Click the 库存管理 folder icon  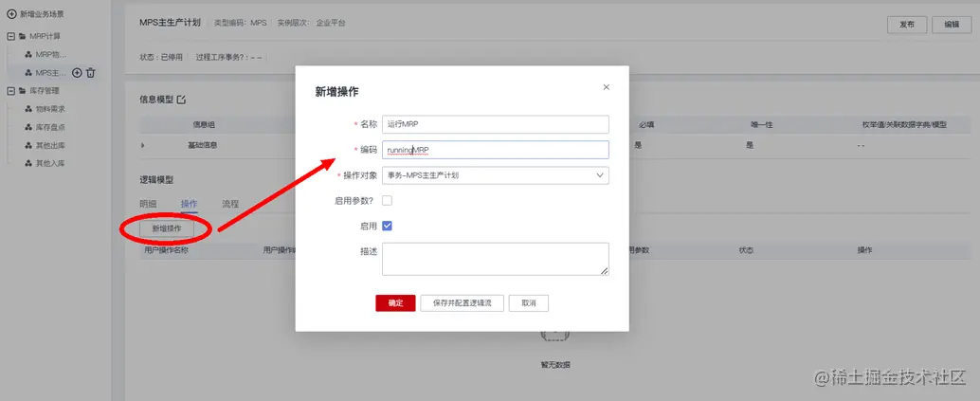pyautogui.click(x=23, y=91)
